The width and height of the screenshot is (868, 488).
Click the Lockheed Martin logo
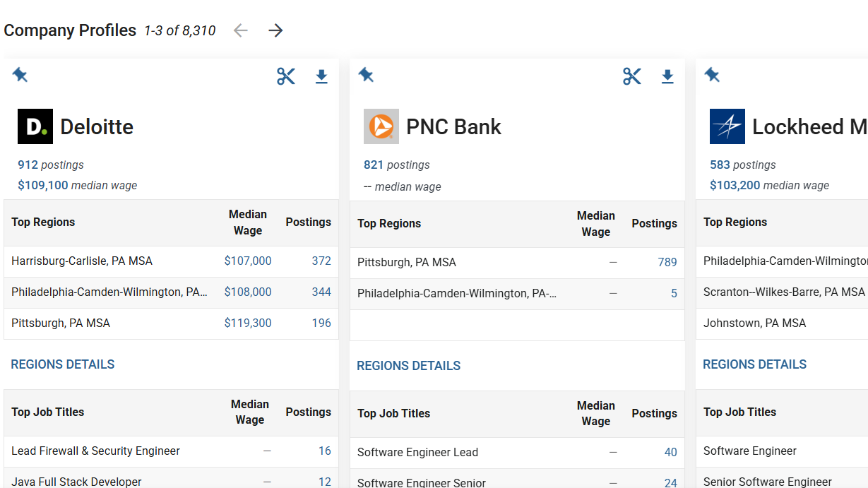[727, 126]
